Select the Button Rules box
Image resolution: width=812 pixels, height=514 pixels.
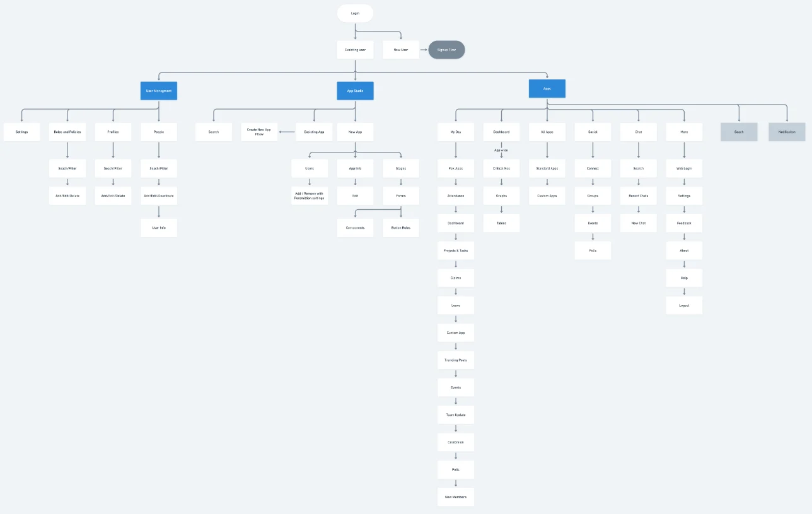[x=401, y=227]
